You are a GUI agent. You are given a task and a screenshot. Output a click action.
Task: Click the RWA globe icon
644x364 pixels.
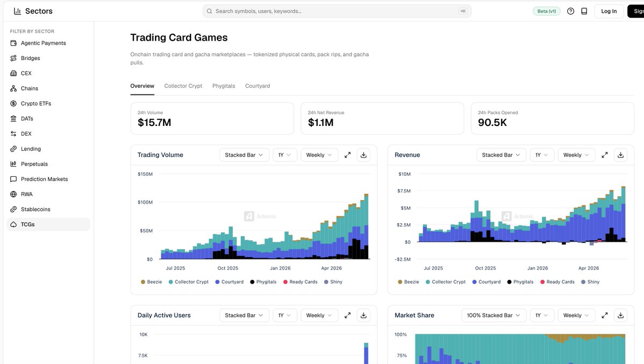[x=13, y=194]
